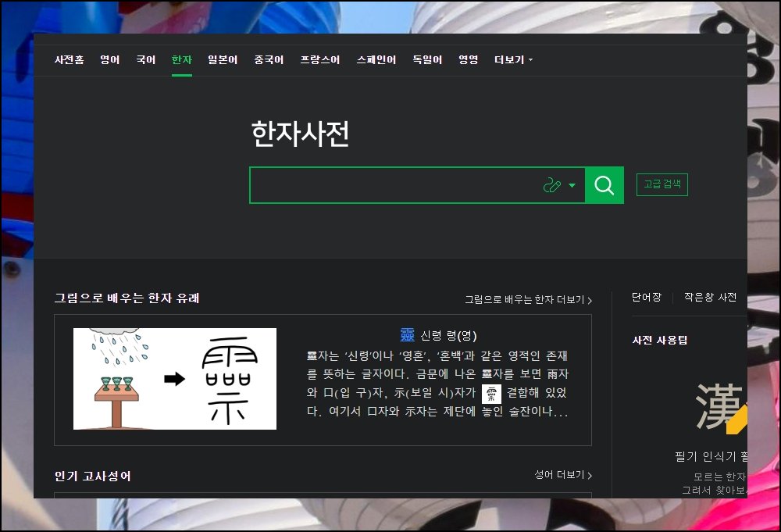This screenshot has width=781, height=532.
Task: Click the 사전 사용팁 heading
Action: 660,341
